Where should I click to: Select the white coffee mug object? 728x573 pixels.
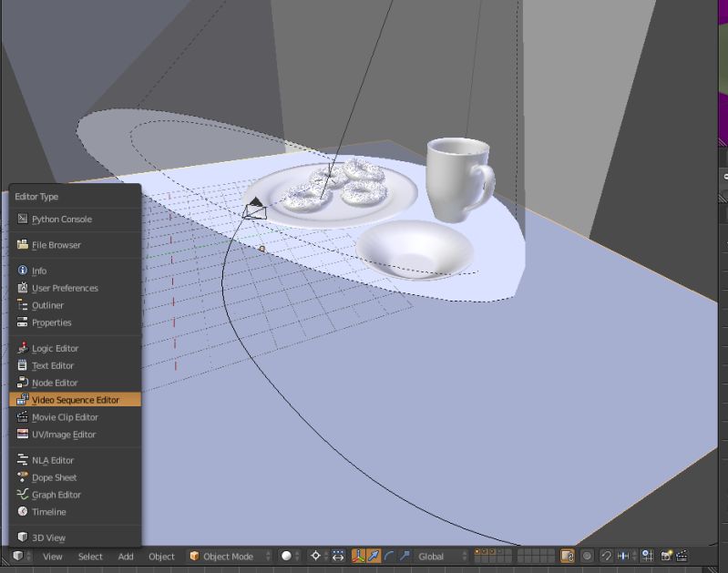pyautogui.click(x=455, y=179)
